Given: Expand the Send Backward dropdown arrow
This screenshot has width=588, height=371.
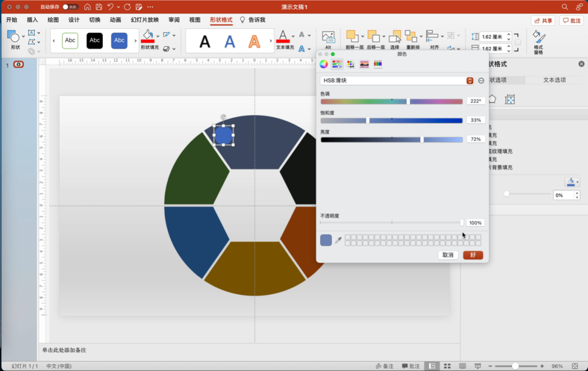Looking at the screenshot, I should pyautogui.click(x=384, y=36).
